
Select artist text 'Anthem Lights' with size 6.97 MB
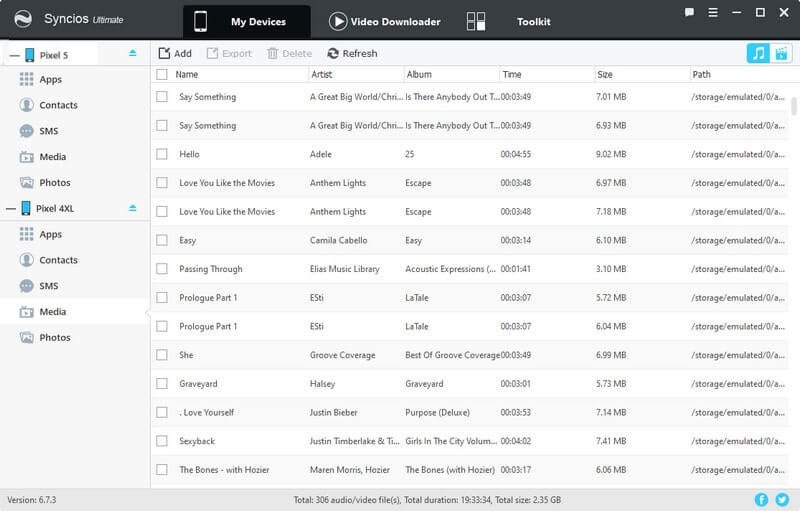click(338, 183)
